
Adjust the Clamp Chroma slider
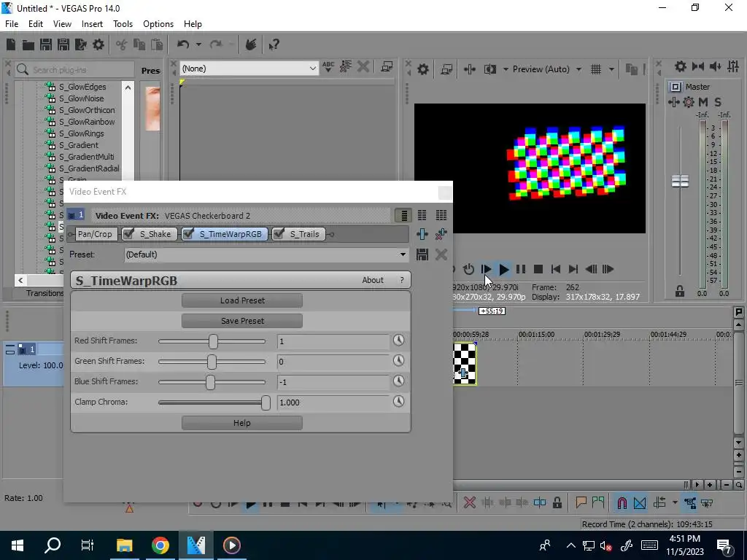[266, 402]
